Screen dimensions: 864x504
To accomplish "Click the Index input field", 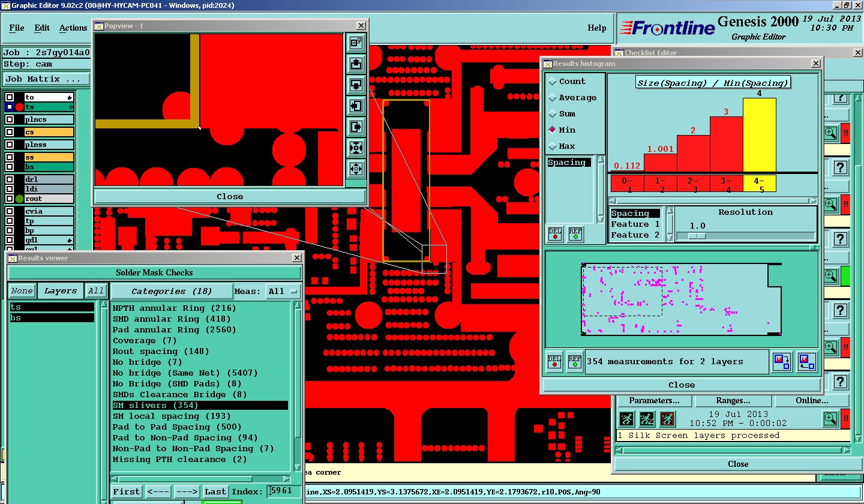I will pos(283,491).
